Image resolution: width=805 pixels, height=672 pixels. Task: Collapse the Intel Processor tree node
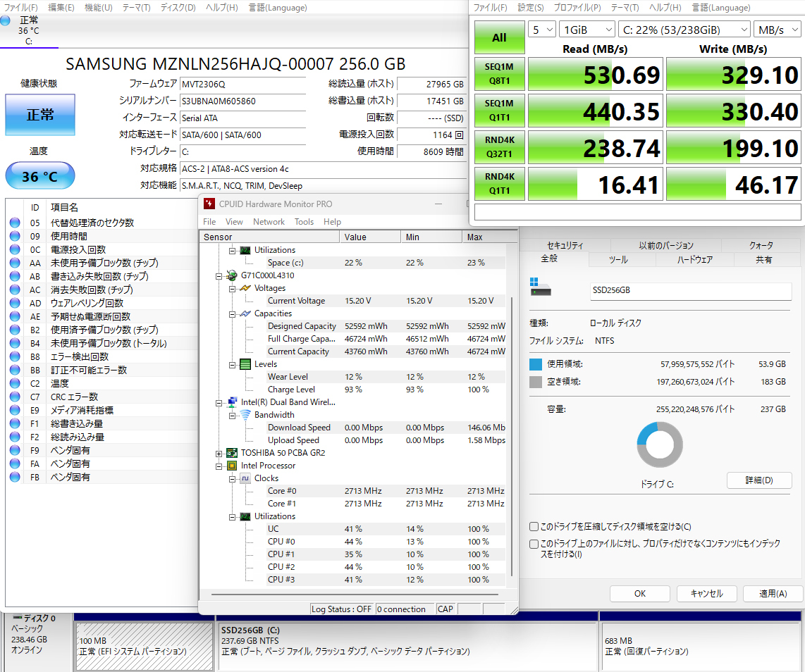click(x=219, y=466)
